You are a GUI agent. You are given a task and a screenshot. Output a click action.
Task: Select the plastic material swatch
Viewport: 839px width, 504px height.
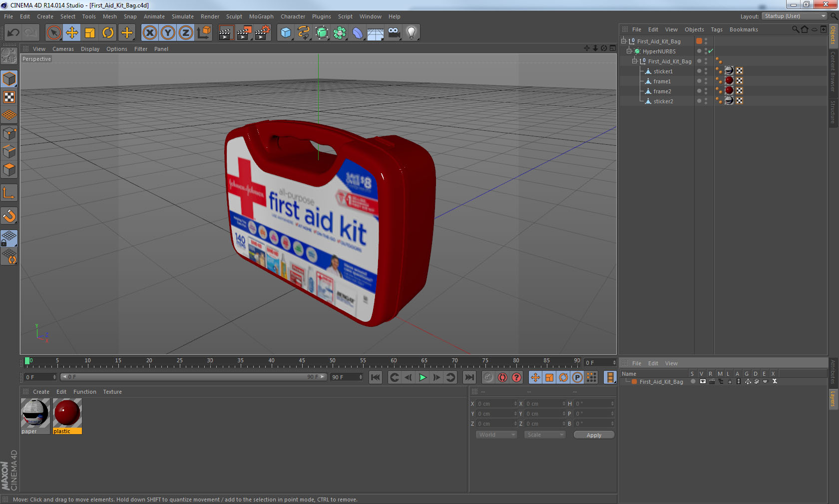(67, 416)
